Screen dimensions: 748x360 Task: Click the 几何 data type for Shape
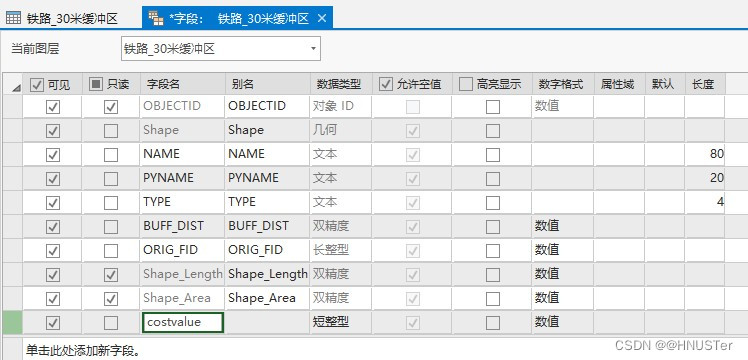[325, 130]
